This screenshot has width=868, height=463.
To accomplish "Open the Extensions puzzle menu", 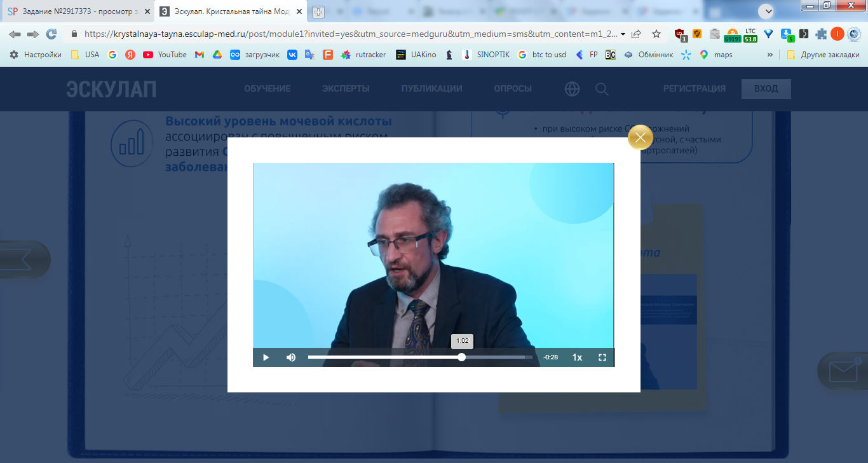I will pyautogui.click(x=822, y=34).
